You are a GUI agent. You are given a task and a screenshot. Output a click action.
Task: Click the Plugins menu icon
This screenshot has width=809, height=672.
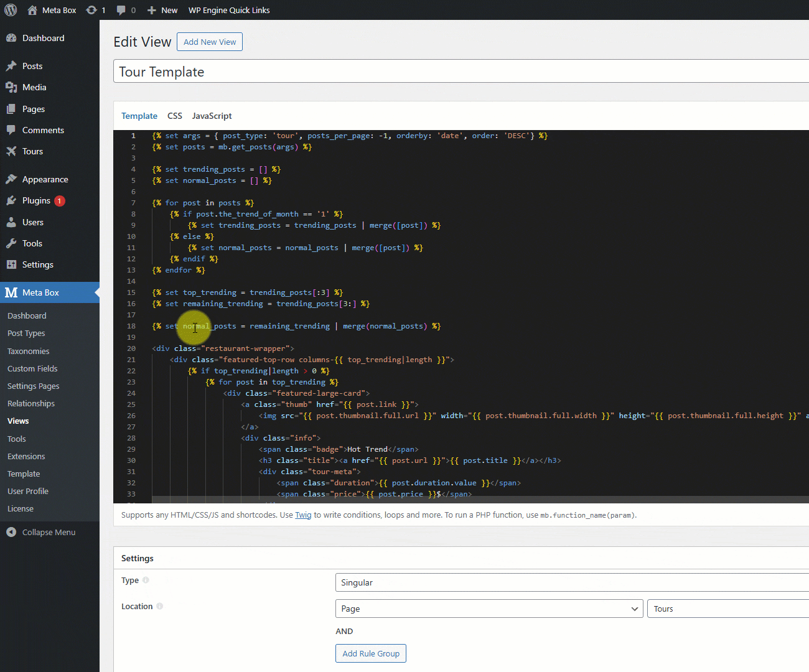tap(11, 200)
